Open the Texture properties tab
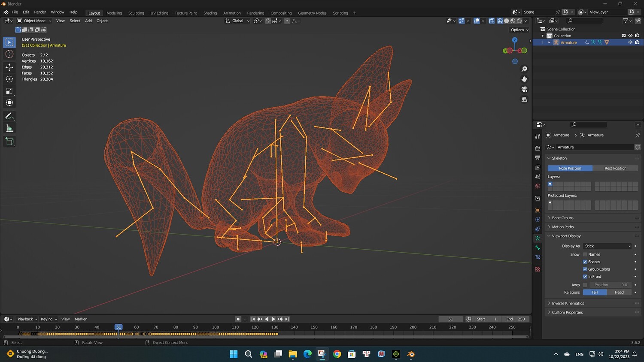Image resolution: width=644 pixels, height=362 pixels. point(538,269)
